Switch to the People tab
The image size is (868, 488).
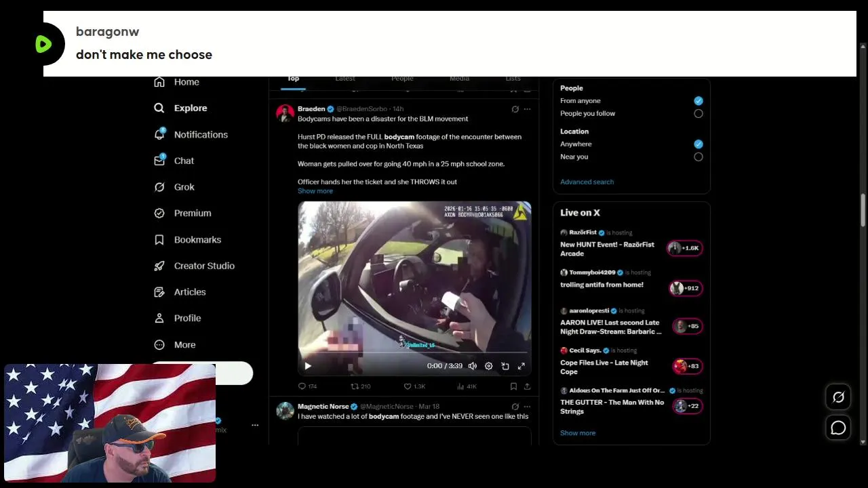[402, 79]
